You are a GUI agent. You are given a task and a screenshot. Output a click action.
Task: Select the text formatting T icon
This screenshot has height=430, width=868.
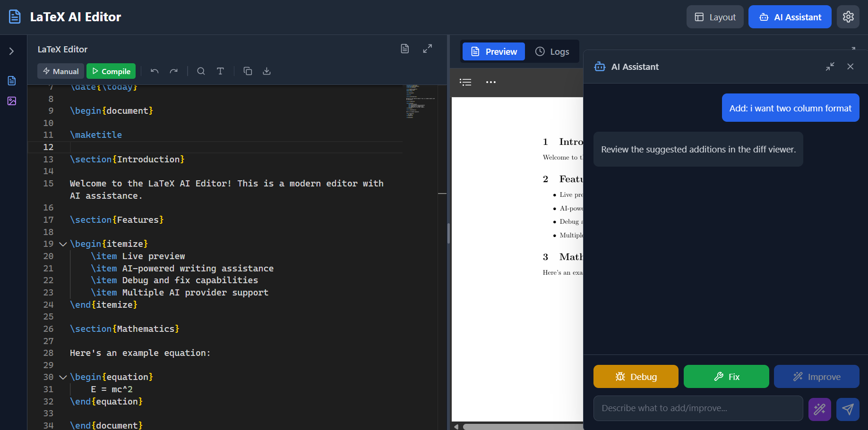pos(220,71)
